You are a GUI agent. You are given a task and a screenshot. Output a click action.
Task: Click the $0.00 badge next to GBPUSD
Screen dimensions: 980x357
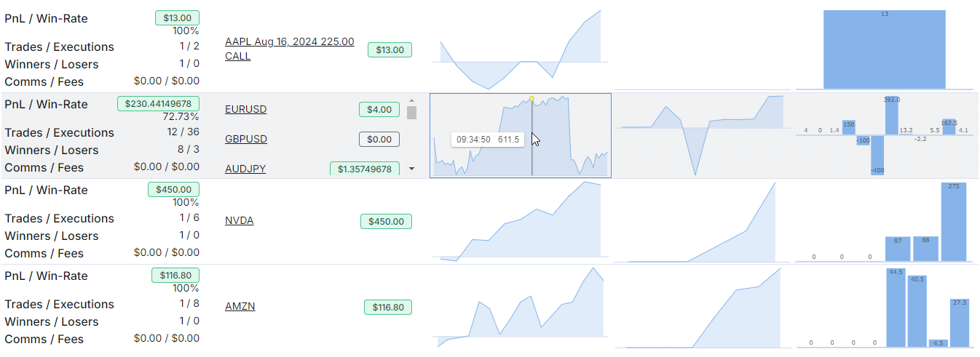point(379,140)
